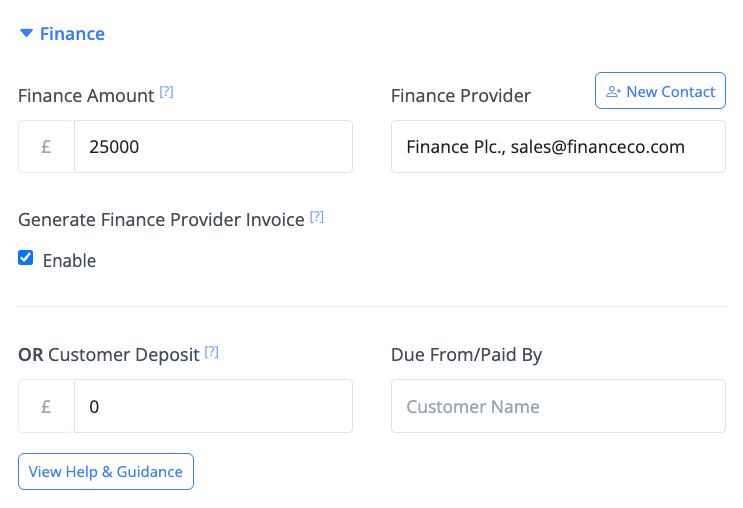This screenshot has width=743, height=508.
Task: Click the Due From/Paid By label
Action: click(466, 355)
